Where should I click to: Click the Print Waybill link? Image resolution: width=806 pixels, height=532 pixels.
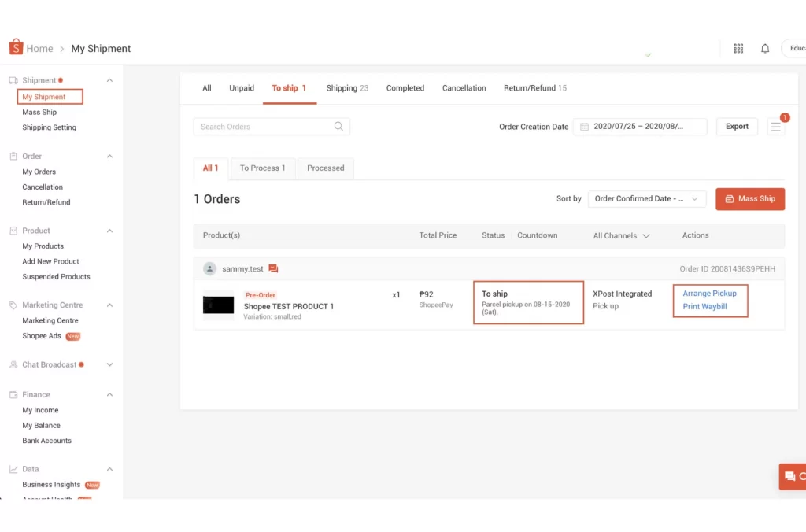click(704, 306)
